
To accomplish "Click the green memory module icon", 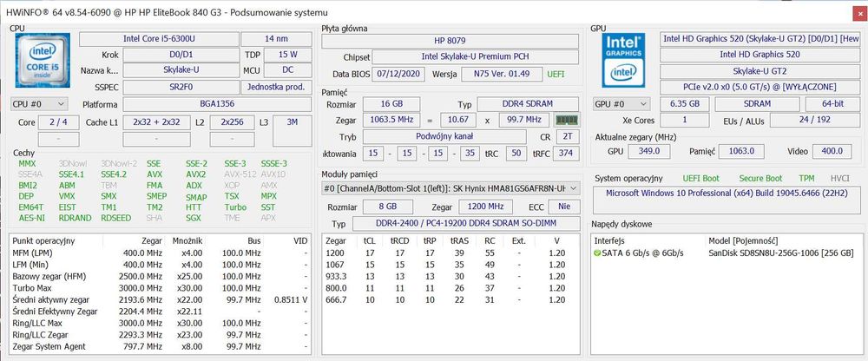I will (566, 120).
